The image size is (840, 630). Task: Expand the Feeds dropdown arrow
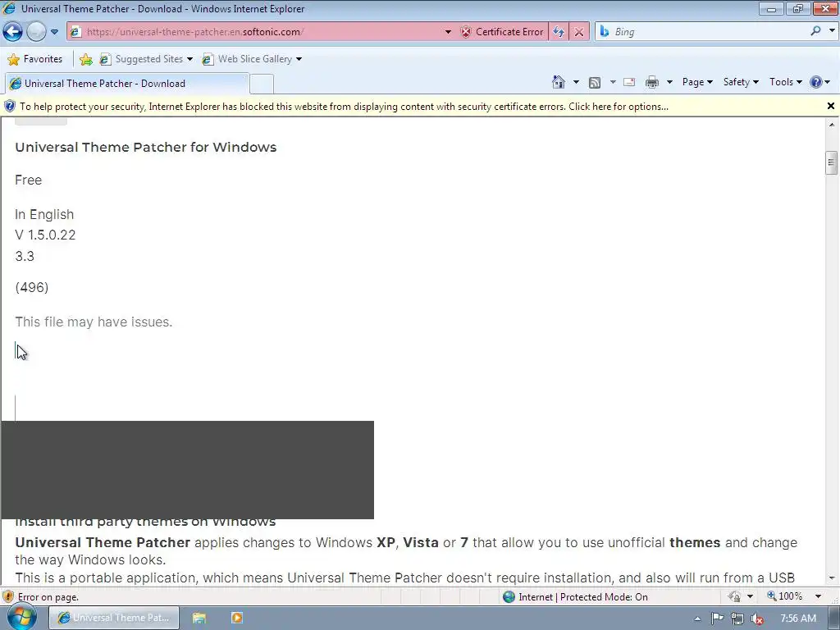(612, 82)
